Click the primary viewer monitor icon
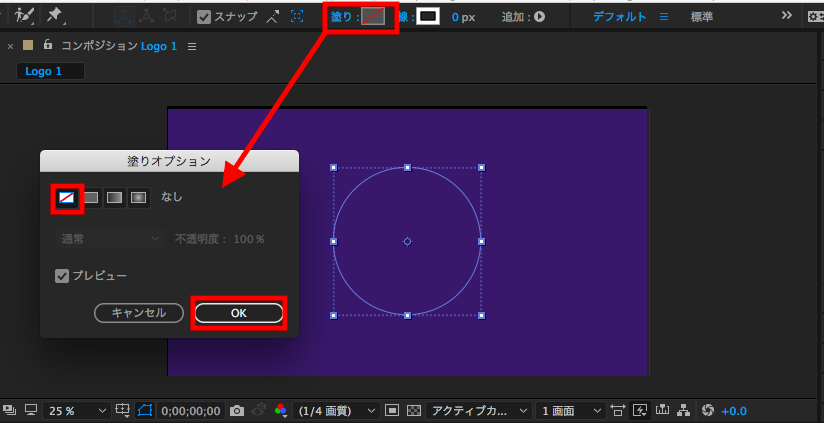Image resolution: width=824 pixels, height=423 pixels. coord(32,410)
